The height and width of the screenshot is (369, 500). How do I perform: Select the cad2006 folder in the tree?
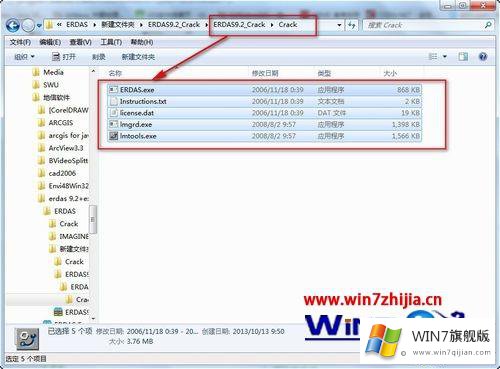click(62, 173)
